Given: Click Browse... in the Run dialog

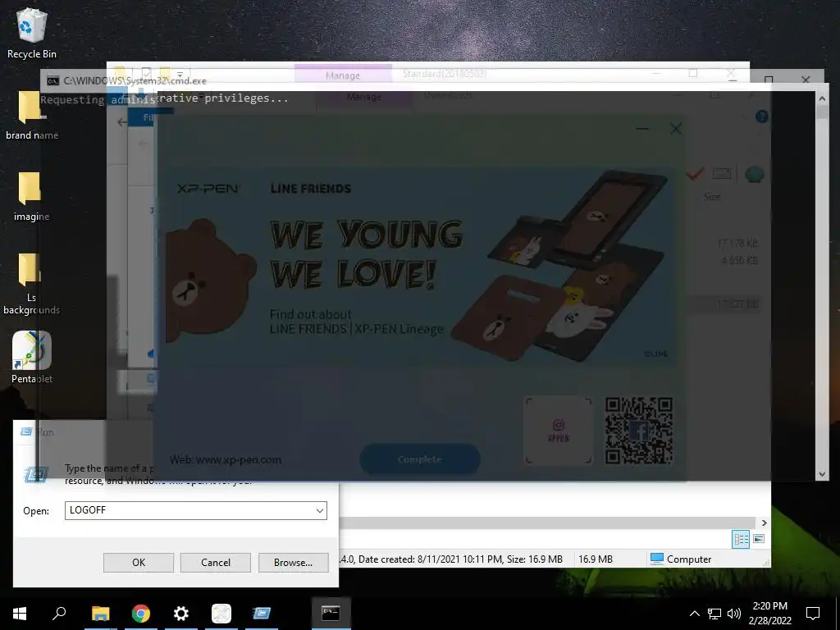Looking at the screenshot, I should [293, 563].
